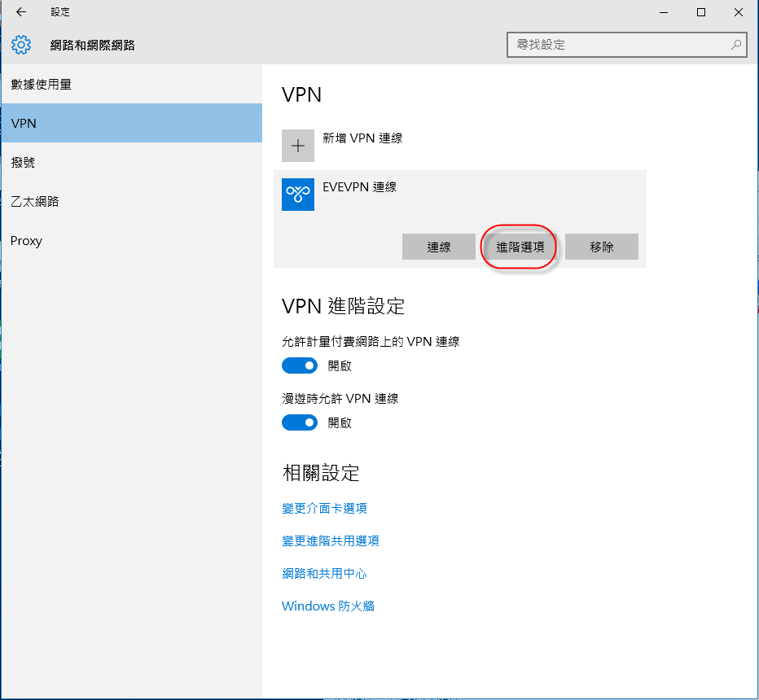The height and width of the screenshot is (700, 759).
Task: Close the Settings window
Action: [738, 12]
